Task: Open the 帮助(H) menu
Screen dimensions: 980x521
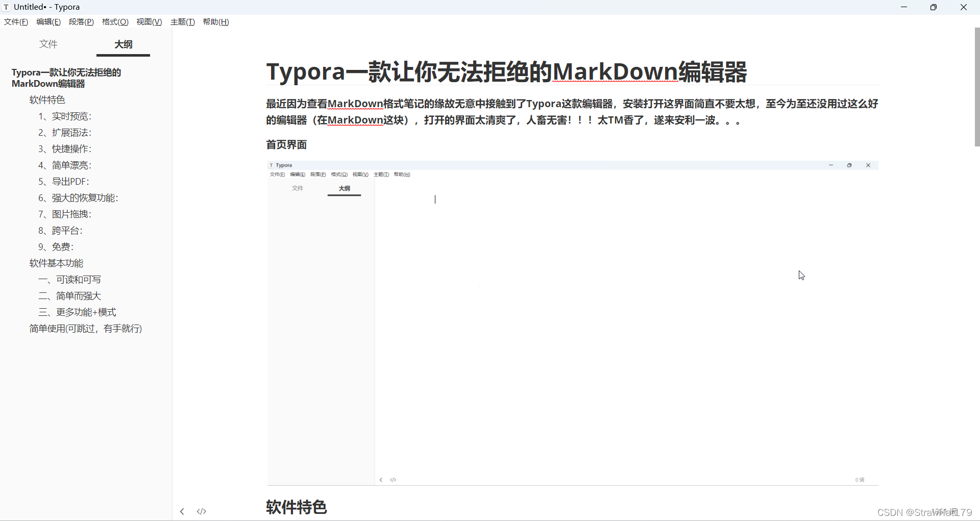Action: [x=216, y=22]
